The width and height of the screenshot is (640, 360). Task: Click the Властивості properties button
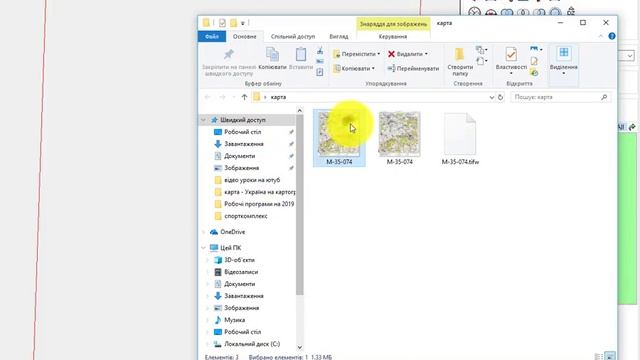point(511,60)
